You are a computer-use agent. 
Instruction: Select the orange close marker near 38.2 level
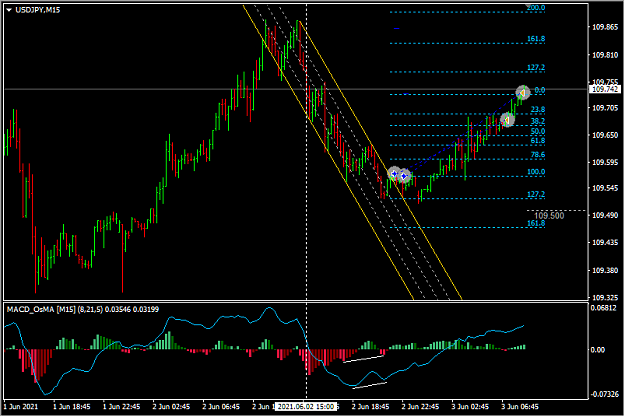pyautogui.click(x=507, y=120)
